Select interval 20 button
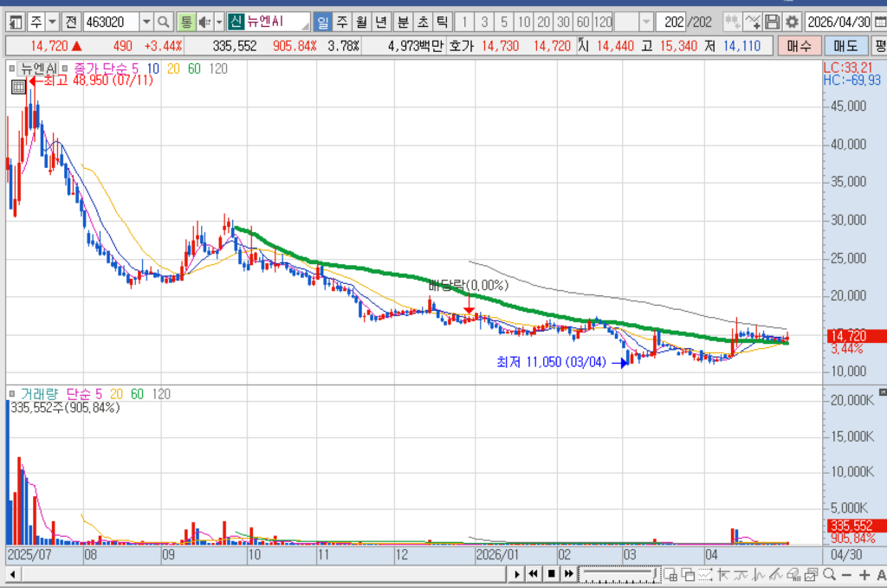Image resolution: width=887 pixels, height=588 pixels. pyautogui.click(x=544, y=22)
